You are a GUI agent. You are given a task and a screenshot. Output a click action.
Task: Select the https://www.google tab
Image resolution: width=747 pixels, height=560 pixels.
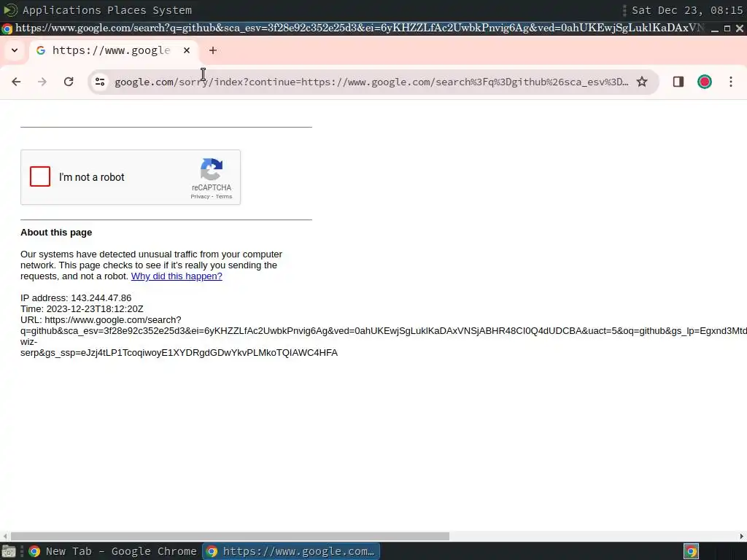[114, 50]
